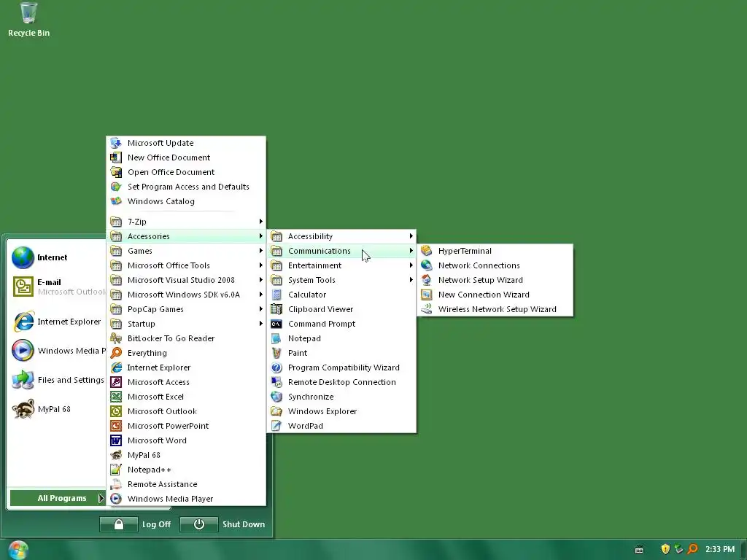Click the HyperTerminal icon
Screen dimensions: 747x560
click(x=426, y=251)
